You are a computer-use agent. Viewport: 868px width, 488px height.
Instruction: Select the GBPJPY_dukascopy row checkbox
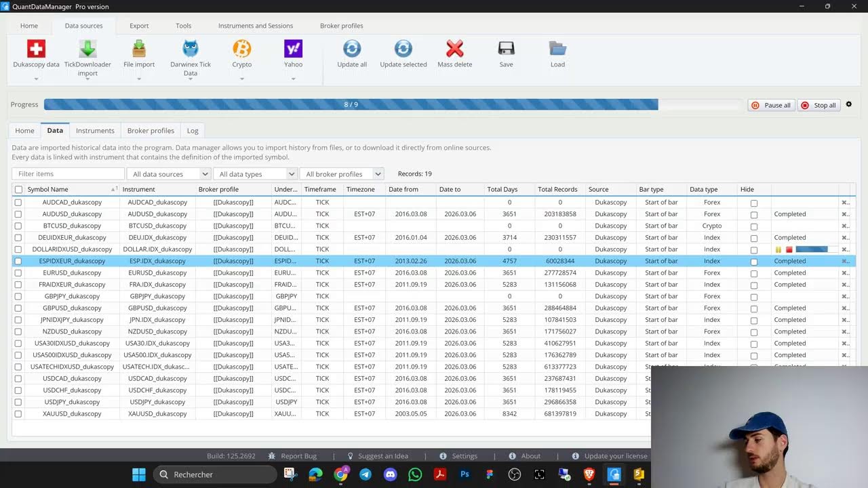point(18,296)
